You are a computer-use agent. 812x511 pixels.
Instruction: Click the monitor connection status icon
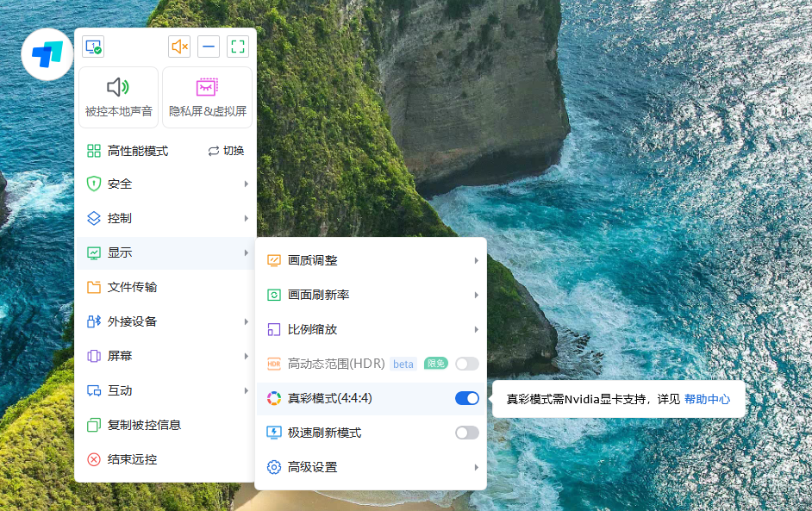coord(93,47)
